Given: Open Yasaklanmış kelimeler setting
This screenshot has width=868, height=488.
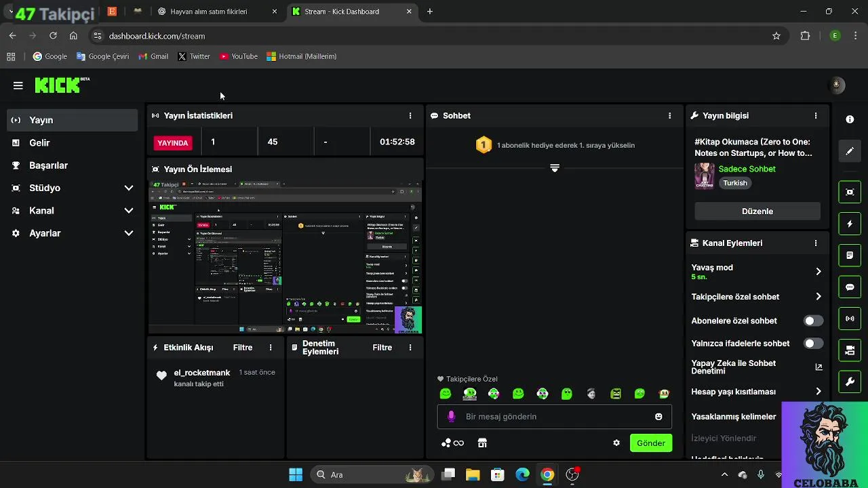Looking at the screenshot, I should [734, 417].
